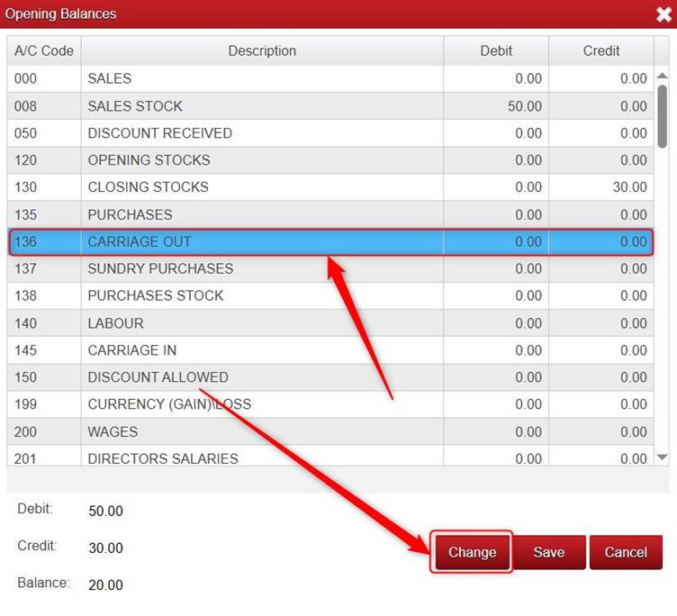Viewport: 677px width, 616px height.
Task: Select the WAGES row
Action: tap(330, 431)
